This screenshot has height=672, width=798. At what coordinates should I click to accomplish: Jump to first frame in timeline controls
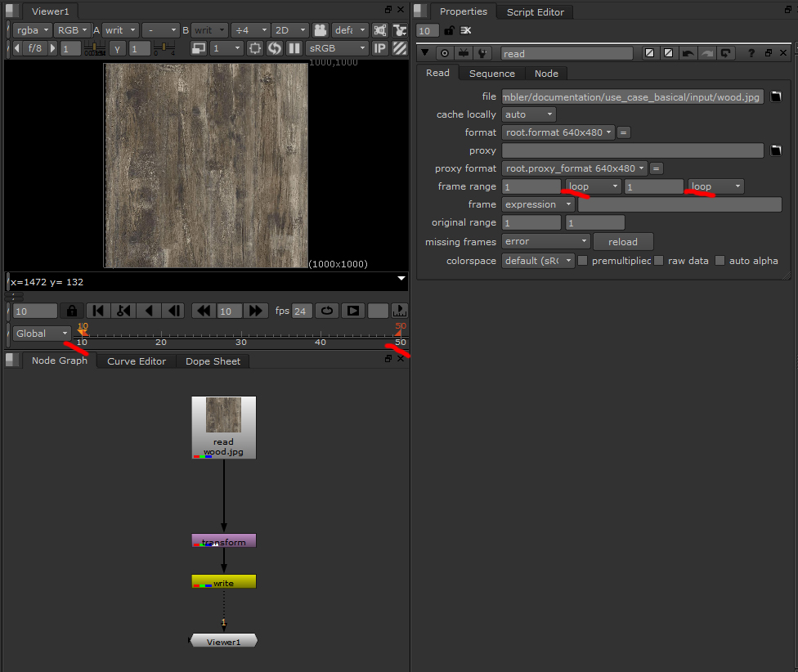(99, 311)
